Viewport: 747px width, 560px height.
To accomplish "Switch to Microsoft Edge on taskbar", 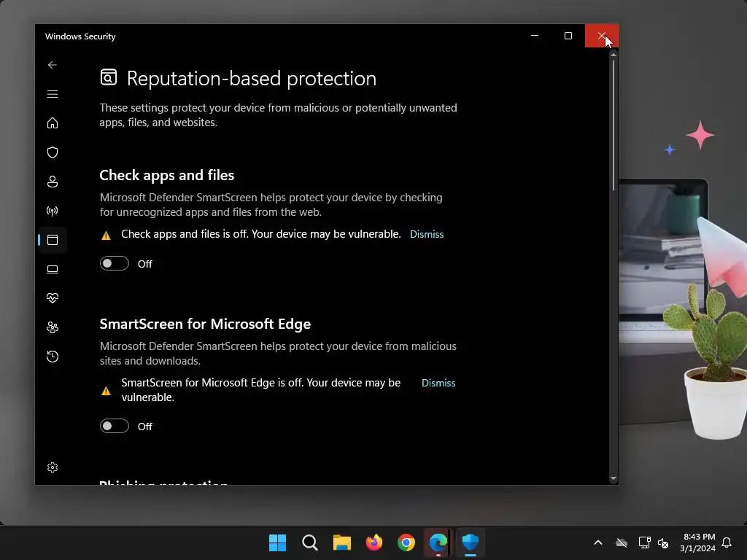I will (x=438, y=542).
